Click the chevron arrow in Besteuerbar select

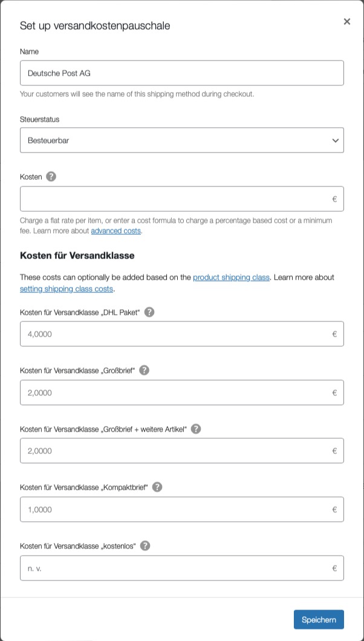coord(336,140)
